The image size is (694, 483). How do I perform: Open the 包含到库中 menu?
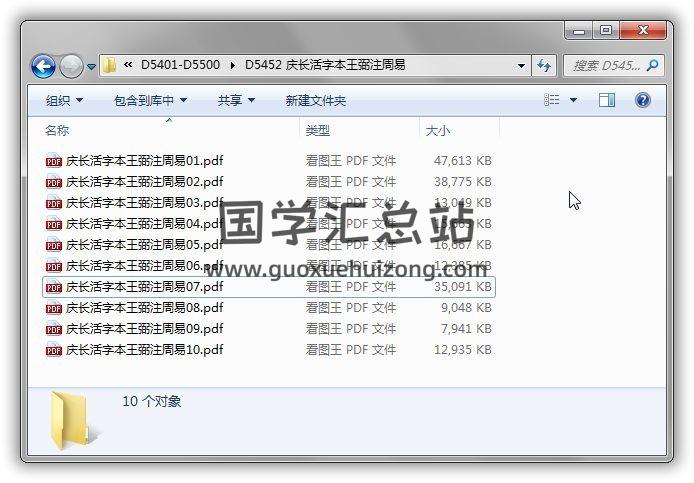(150, 100)
